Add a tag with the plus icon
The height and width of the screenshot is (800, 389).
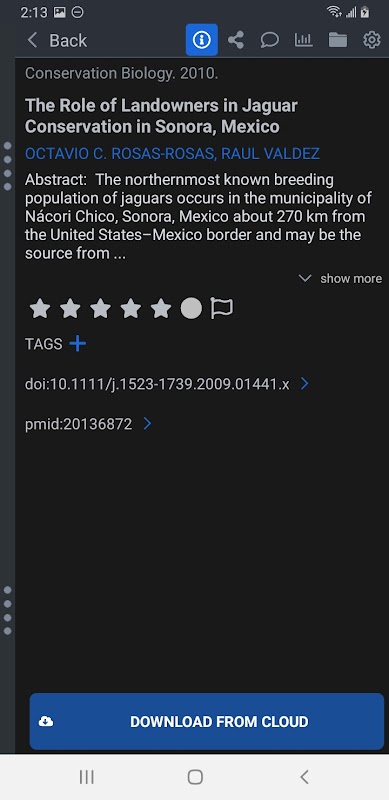pos(78,344)
